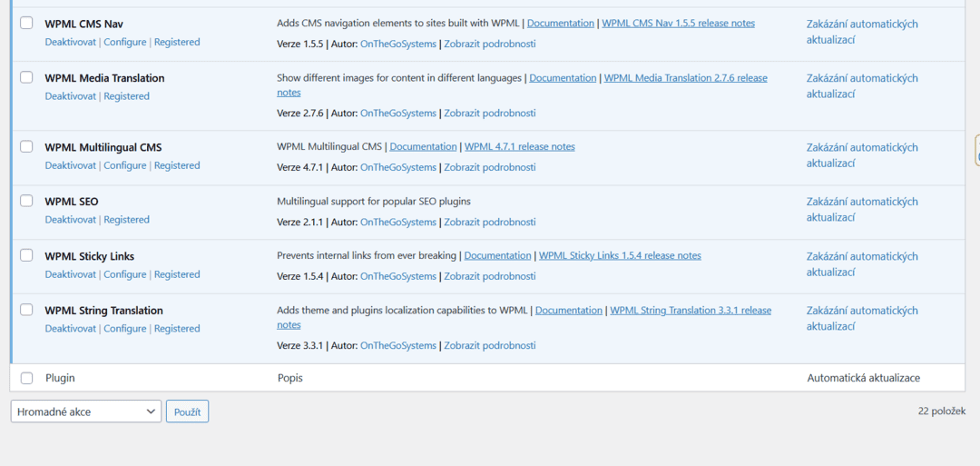This screenshot has height=466, width=980.
Task: Show details for WPML Sticky Links
Action: point(489,276)
